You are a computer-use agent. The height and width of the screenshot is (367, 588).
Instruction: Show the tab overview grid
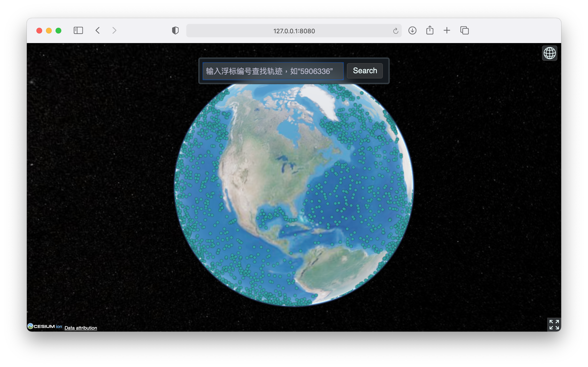coord(464,31)
